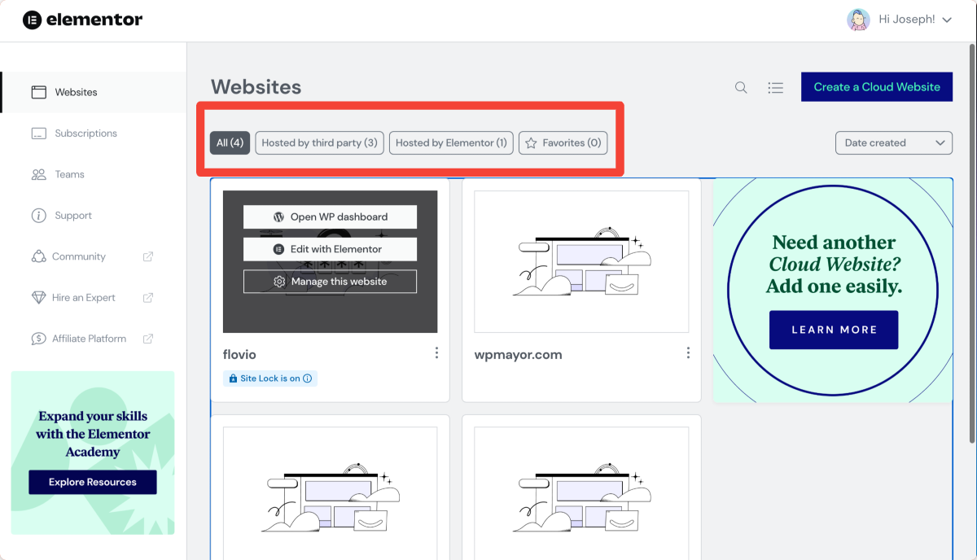The height and width of the screenshot is (560, 977).
Task: Click the wpmayor.com site name
Action: pyautogui.click(x=518, y=355)
